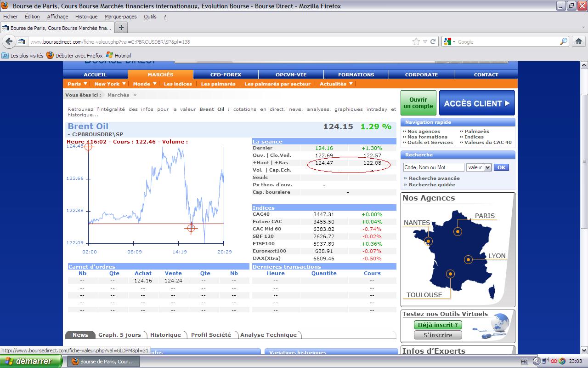Image resolution: width=588 pixels, height=368 pixels.
Task: Bookmark this page with the star icon
Action: [416, 41]
